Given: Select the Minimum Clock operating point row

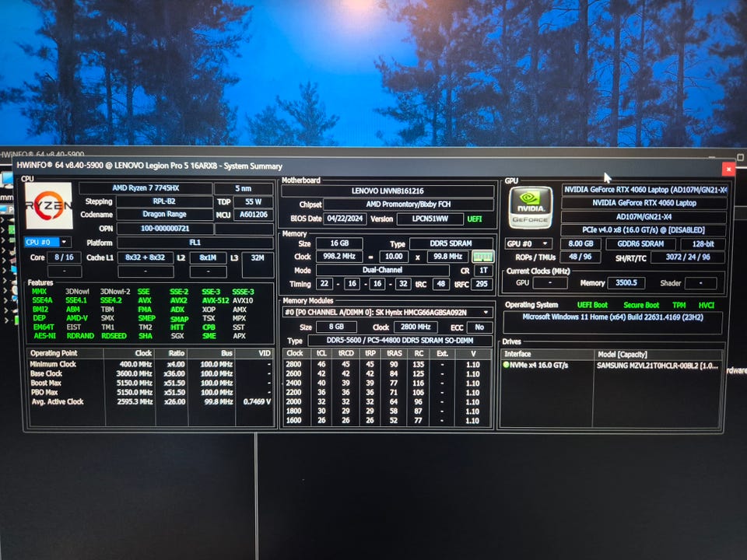Looking at the screenshot, I should [x=150, y=364].
